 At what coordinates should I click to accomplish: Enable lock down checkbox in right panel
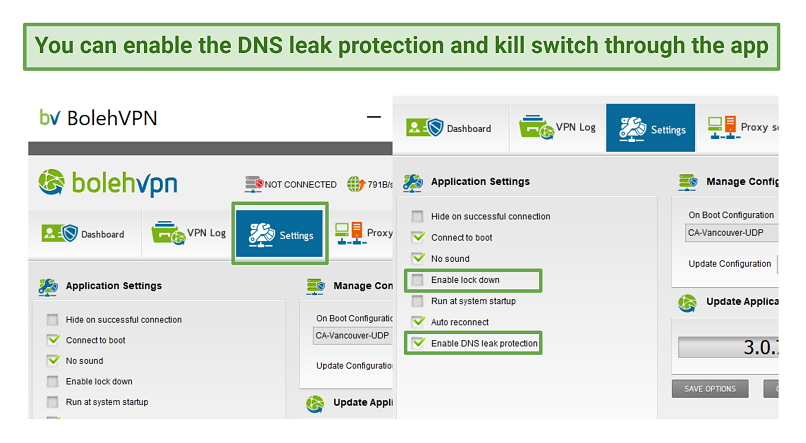[x=417, y=280]
